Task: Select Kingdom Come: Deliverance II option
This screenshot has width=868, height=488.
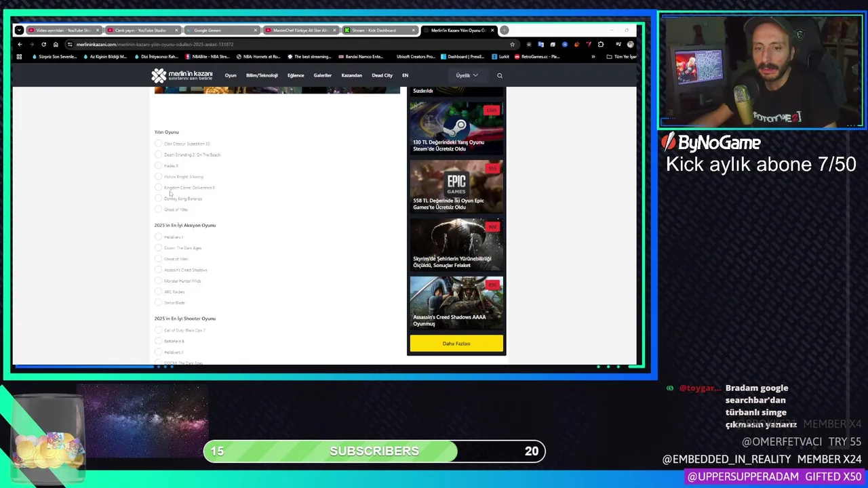Action: (158, 187)
